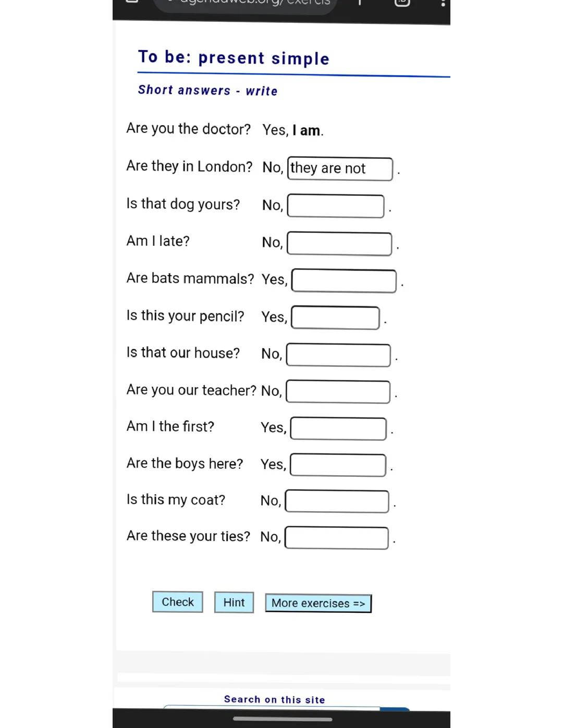Focus the "Are these your ties?" answer field
The image size is (563, 728).
tap(337, 538)
